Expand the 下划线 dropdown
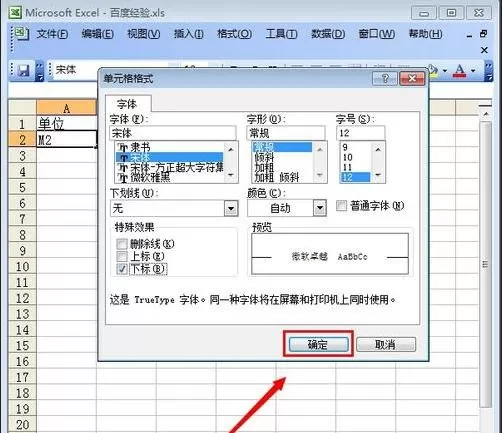 (231, 209)
